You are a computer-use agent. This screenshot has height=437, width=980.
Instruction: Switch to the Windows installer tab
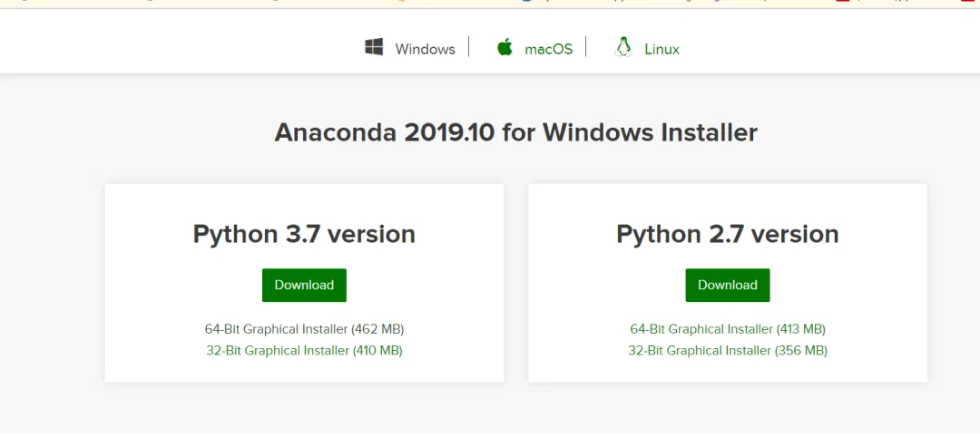click(425, 49)
